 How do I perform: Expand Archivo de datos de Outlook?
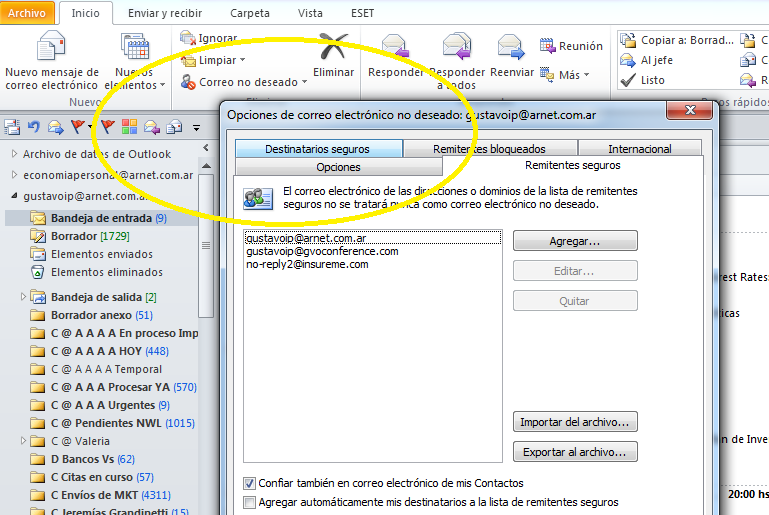14,154
